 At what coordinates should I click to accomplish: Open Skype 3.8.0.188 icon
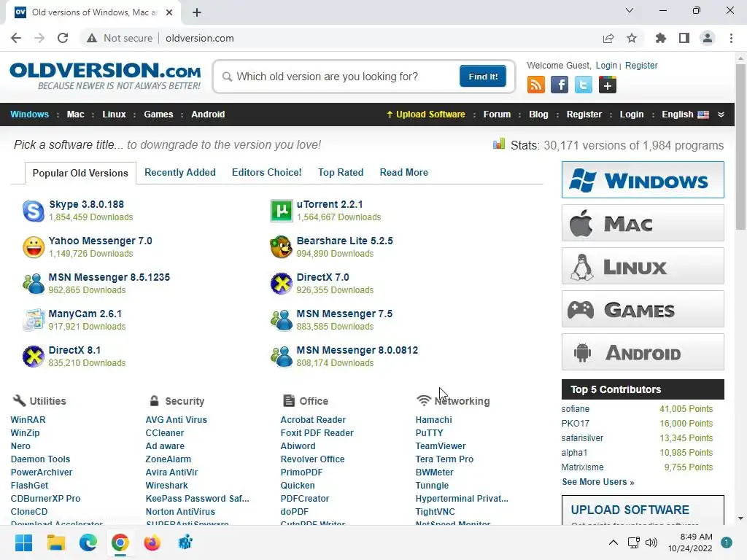pyautogui.click(x=34, y=211)
